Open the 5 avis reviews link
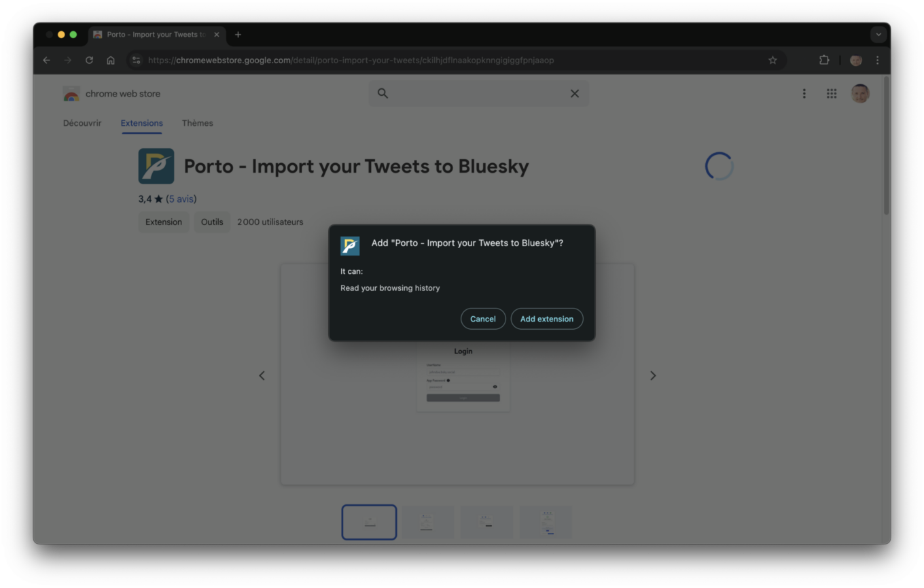This screenshot has width=924, height=588. click(x=181, y=199)
